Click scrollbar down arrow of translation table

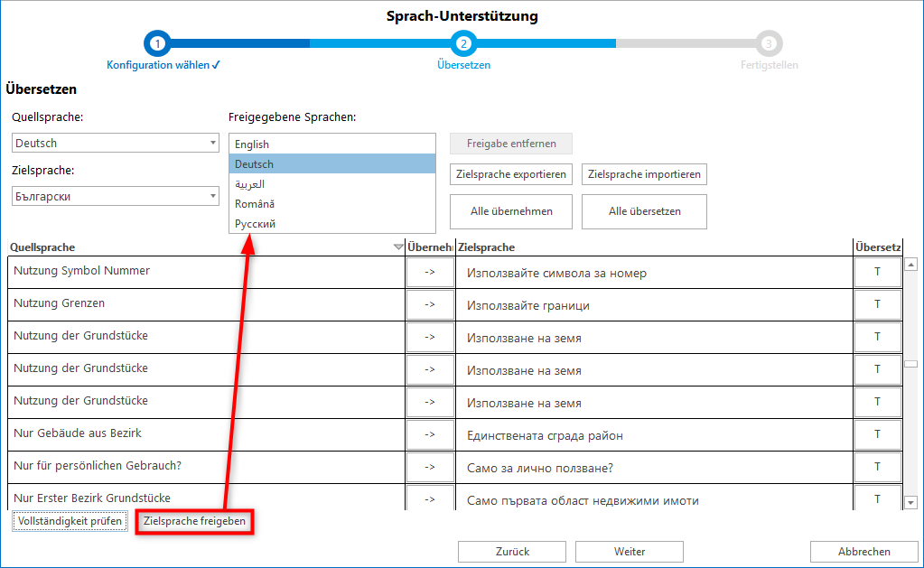[910, 503]
